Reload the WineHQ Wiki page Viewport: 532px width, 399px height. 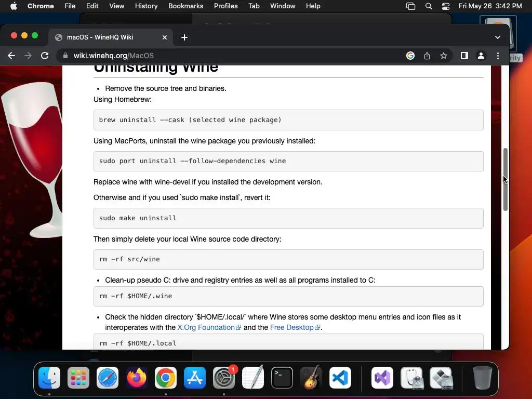pyautogui.click(x=45, y=56)
